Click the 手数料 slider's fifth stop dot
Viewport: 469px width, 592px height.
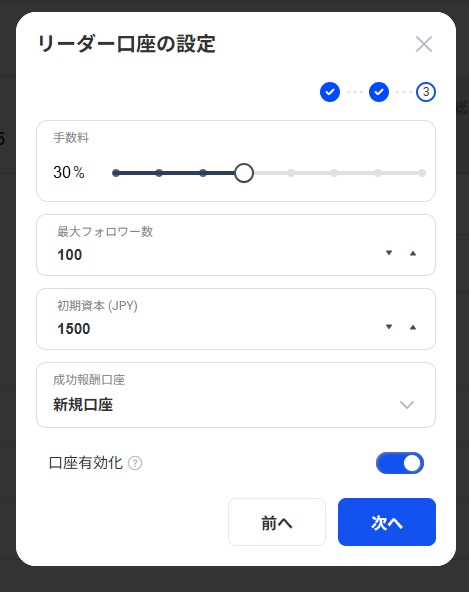click(291, 173)
